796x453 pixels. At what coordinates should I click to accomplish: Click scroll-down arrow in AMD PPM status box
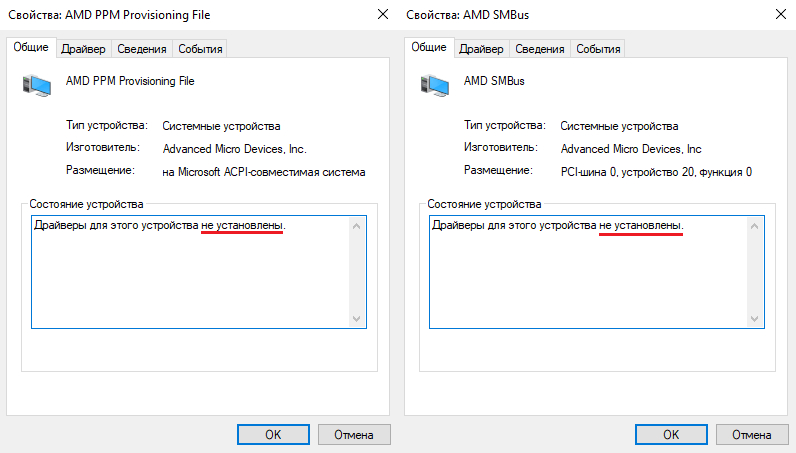click(x=358, y=318)
